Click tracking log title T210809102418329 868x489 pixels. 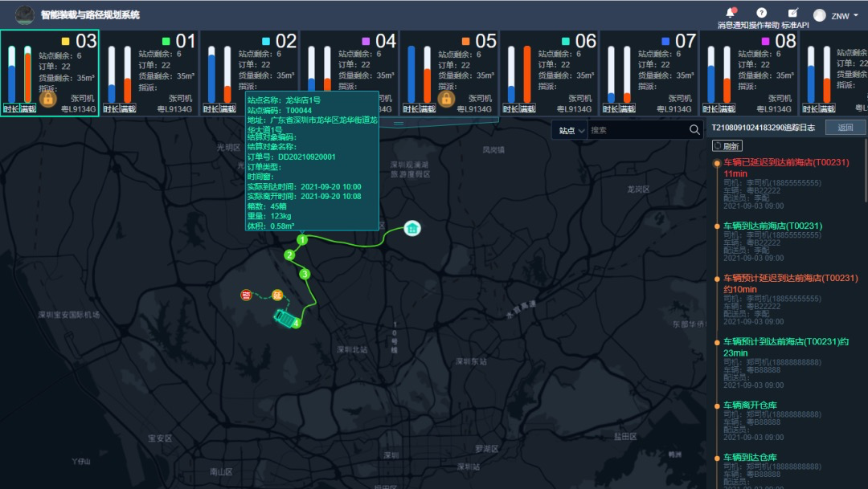coord(764,128)
